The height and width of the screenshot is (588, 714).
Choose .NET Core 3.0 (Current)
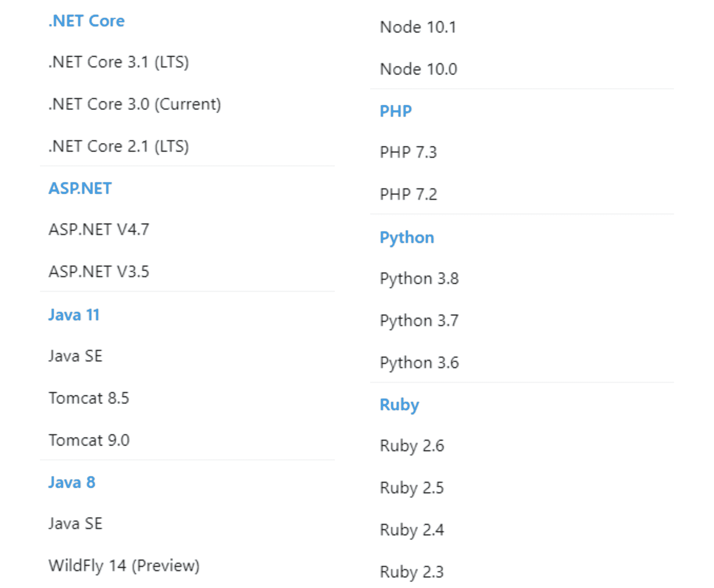(134, 104)
